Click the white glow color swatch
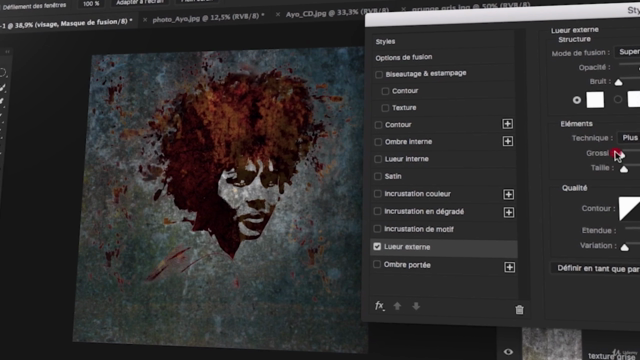 pyautogui.click(x=595, y=100)
